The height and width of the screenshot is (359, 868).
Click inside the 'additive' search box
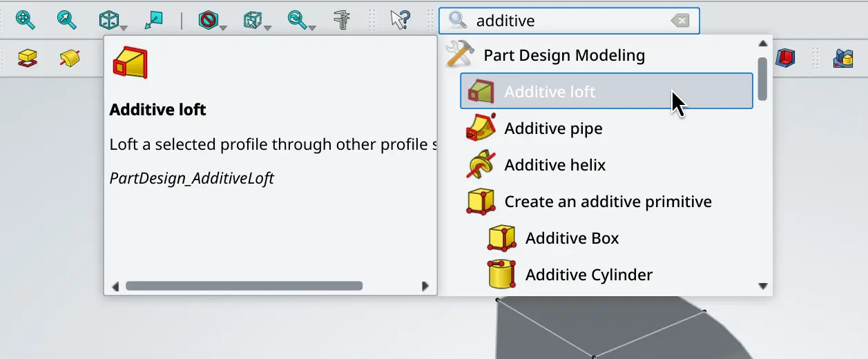point(566,21)
